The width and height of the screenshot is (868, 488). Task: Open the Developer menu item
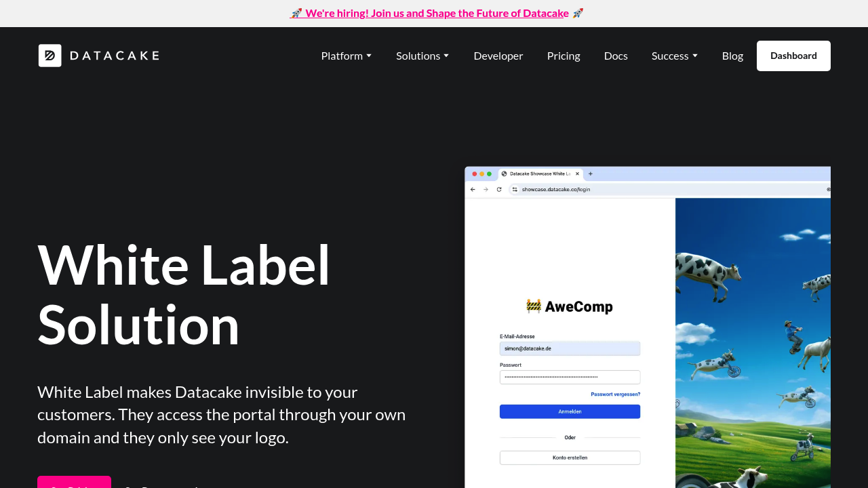point(498,56)
